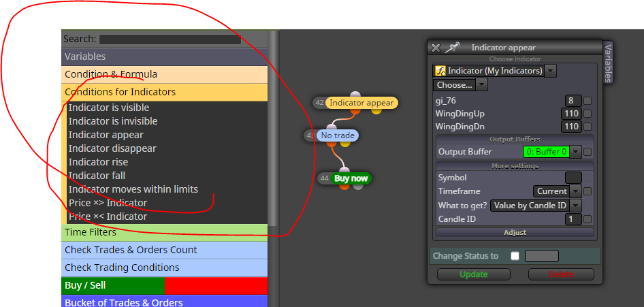Click the yellow output dot under No trade node
This screenshot has height=307, width=644.
coord(345,143)
